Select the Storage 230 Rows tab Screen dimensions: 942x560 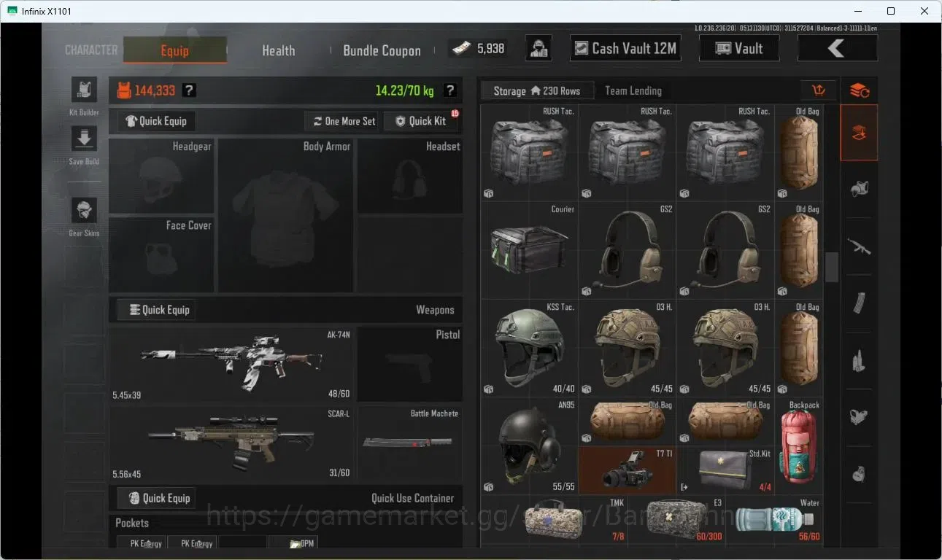click(x=536, y=90)
